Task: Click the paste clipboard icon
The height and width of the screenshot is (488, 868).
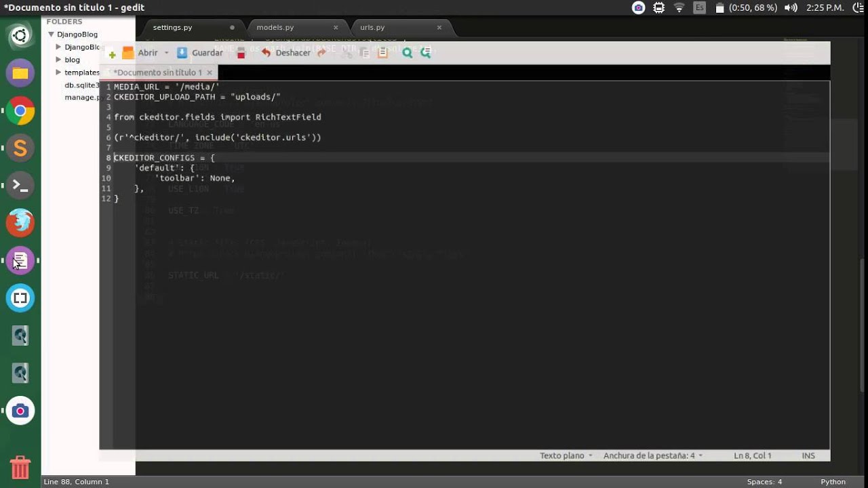Action: [x=382, y=53]
